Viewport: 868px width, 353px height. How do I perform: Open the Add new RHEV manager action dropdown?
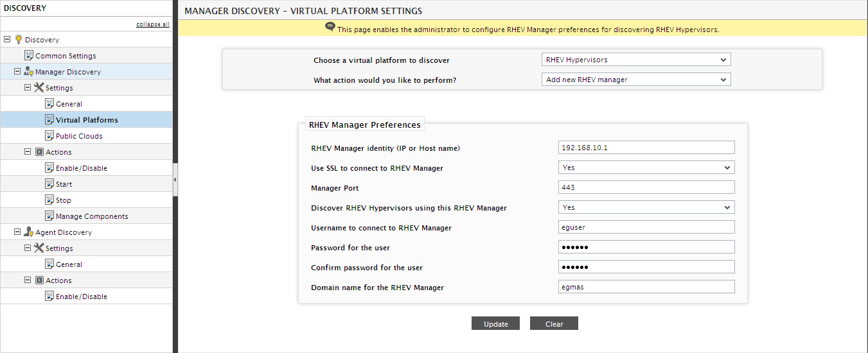637,80
